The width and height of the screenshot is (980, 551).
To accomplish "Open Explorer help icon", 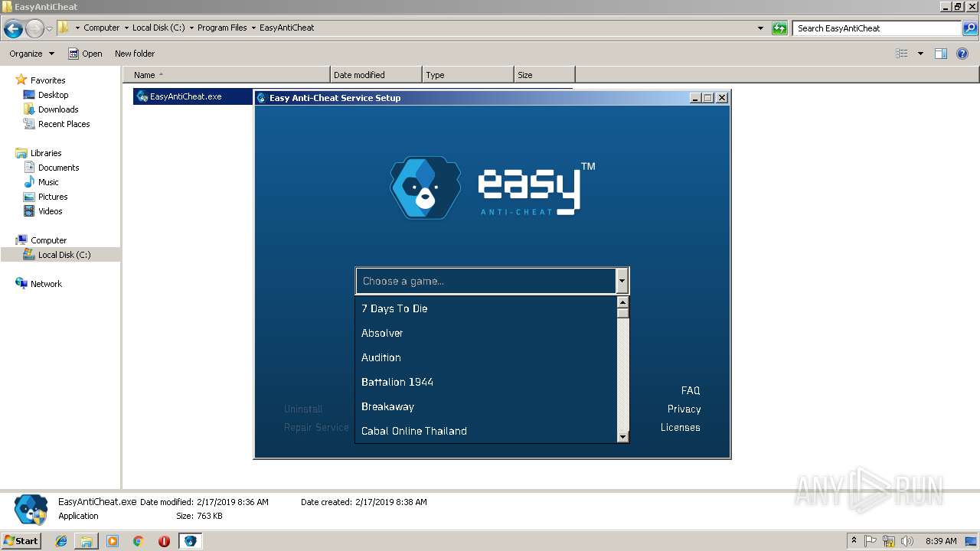I will pyautogui.click(x=962, y=54).
